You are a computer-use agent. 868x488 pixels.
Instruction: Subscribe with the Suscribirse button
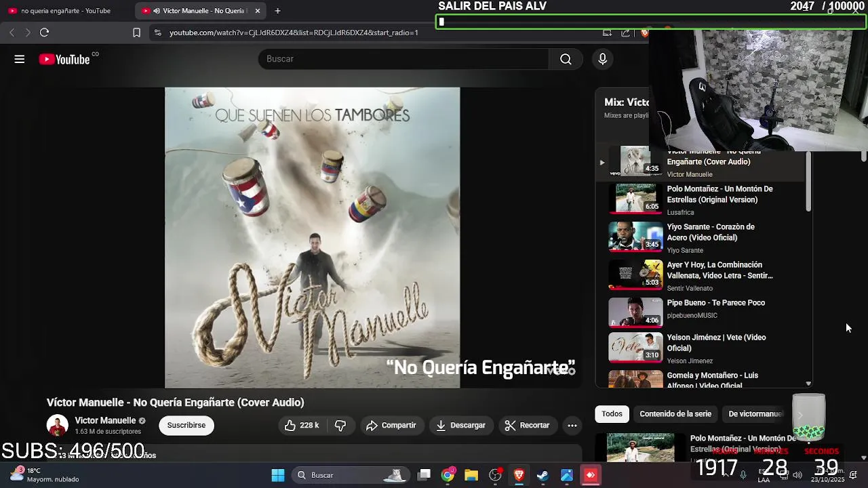(x=186, y=425)
